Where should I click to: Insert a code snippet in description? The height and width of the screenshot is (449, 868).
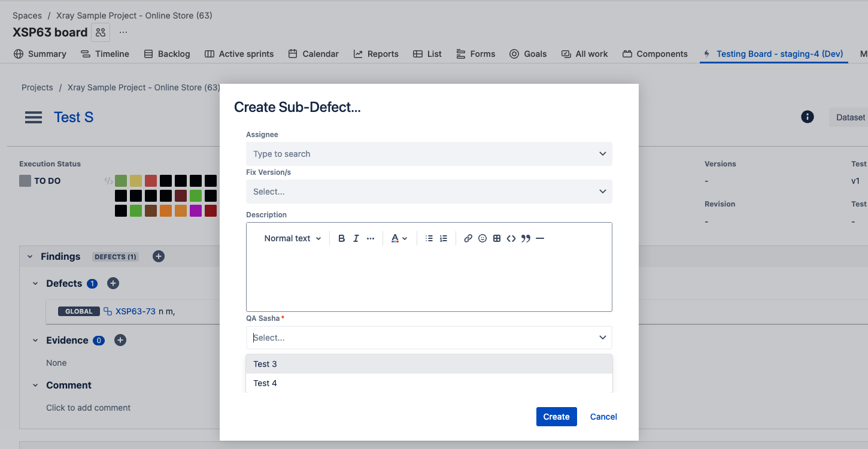click(x=511, y=238)
